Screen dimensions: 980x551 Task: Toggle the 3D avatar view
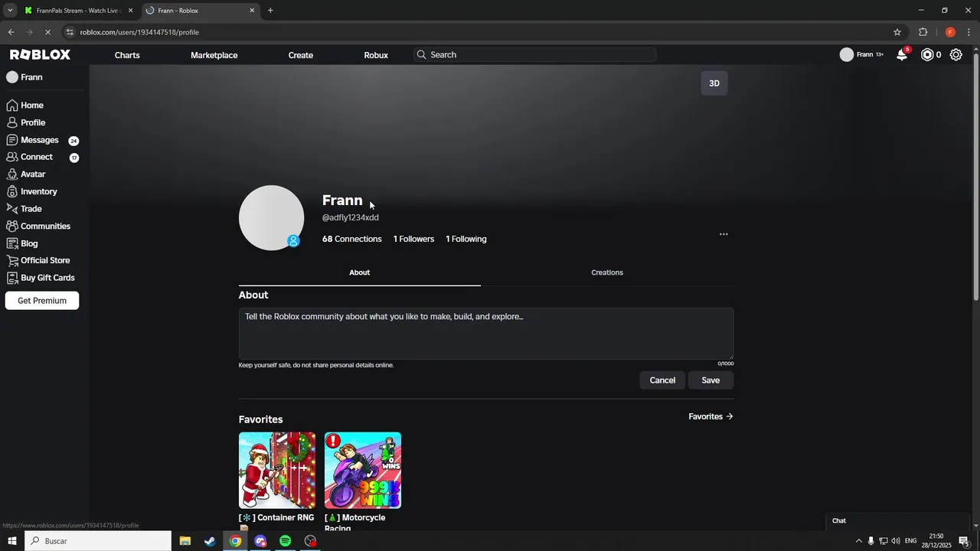coord(714,83)
